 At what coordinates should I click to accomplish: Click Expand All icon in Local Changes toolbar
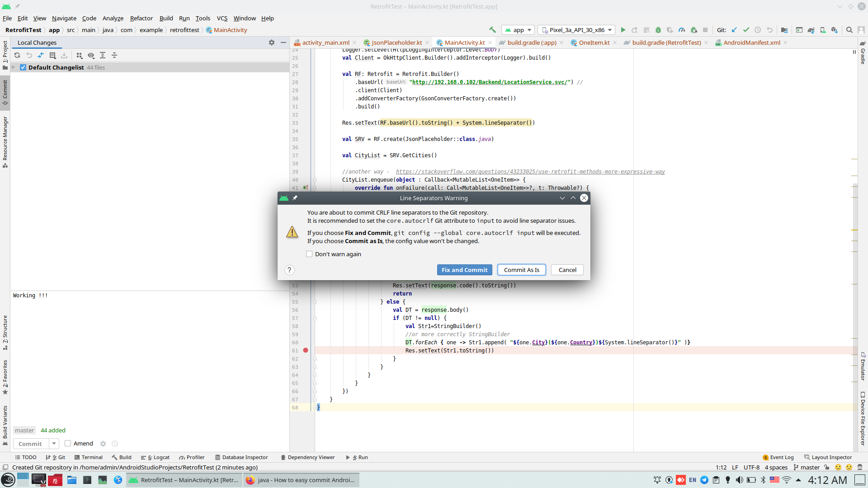[x=103, y=55]
